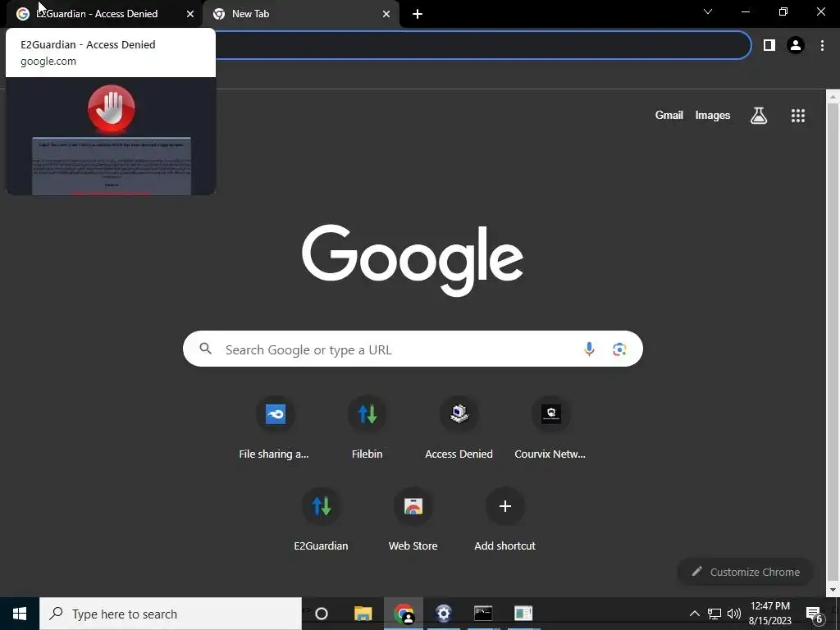Open the volume speaker tray icon
Screen dimensions: 840x630
(x=734, y=614)
